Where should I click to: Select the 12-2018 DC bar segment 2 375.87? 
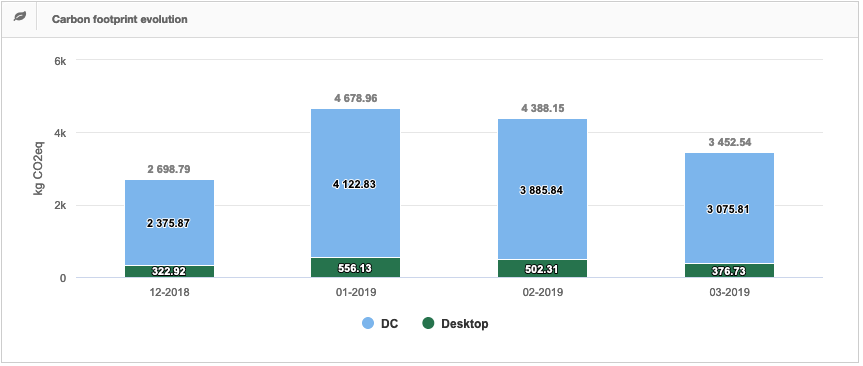169,223
